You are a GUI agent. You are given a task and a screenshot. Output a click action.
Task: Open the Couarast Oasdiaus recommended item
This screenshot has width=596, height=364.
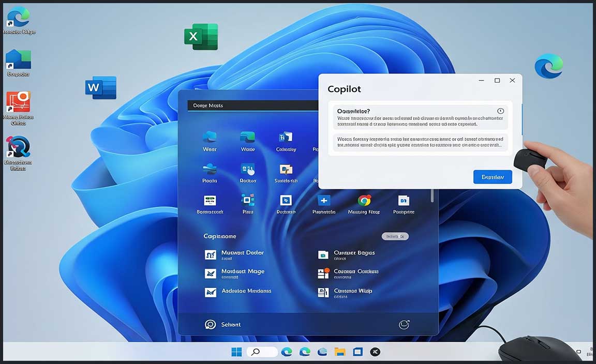click(x=348, y=273)
